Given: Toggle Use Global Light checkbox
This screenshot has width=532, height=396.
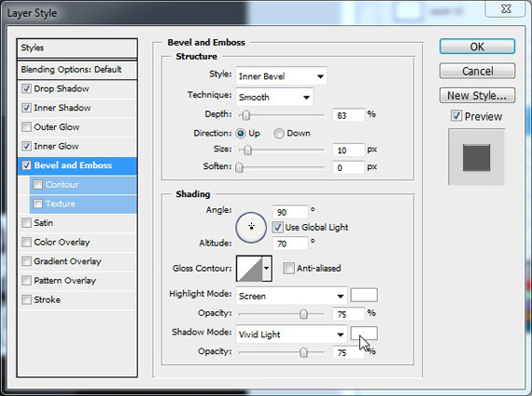Looking at the screenshot, I should click(277, 227).
